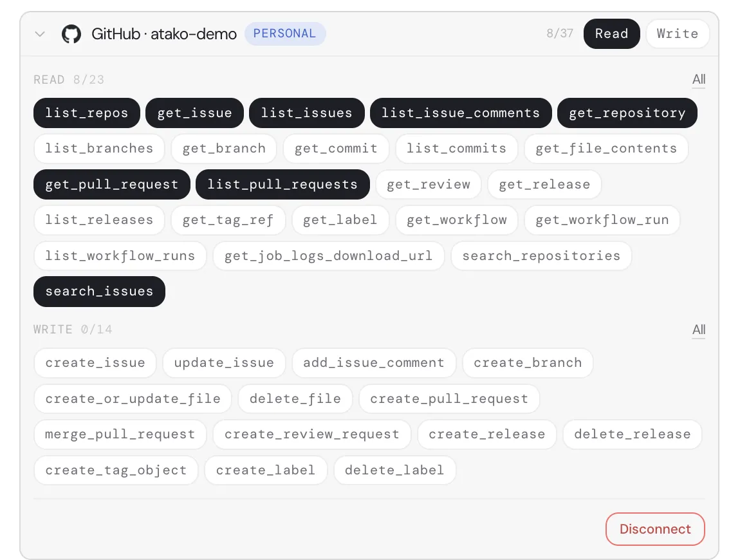Image resolution: width=740 pixels, height=560 pixels.
Task: Enable the get_branch tool
Action: [224, 149]
